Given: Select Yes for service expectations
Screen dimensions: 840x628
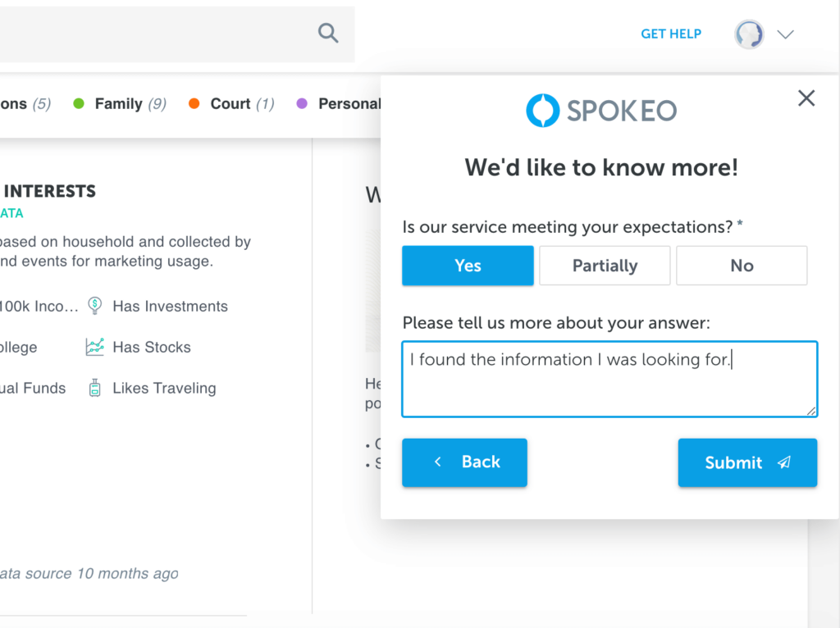Looking at the screenshot, I should (467, 266).
